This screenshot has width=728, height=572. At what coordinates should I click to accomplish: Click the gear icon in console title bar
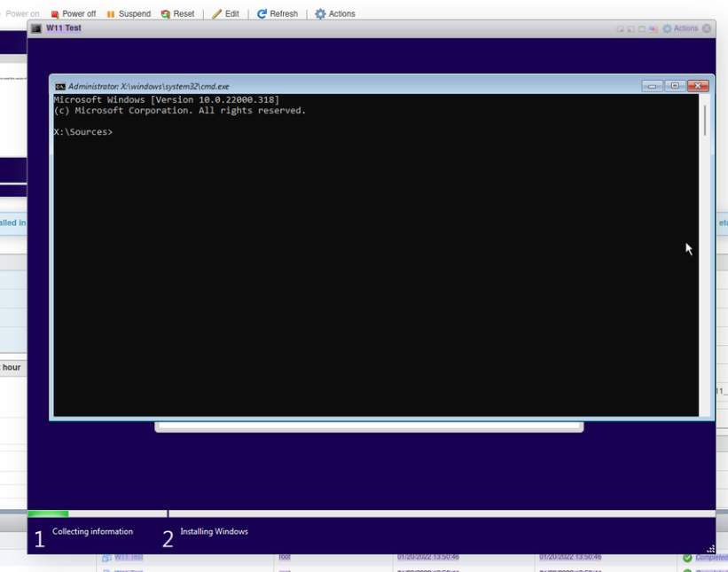667,28
